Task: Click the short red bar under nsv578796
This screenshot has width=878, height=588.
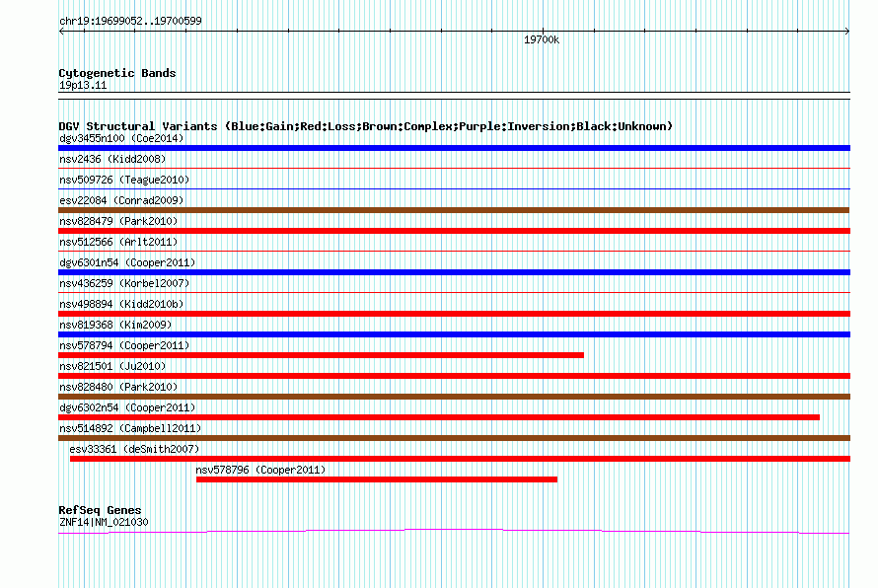Action: 377,479
